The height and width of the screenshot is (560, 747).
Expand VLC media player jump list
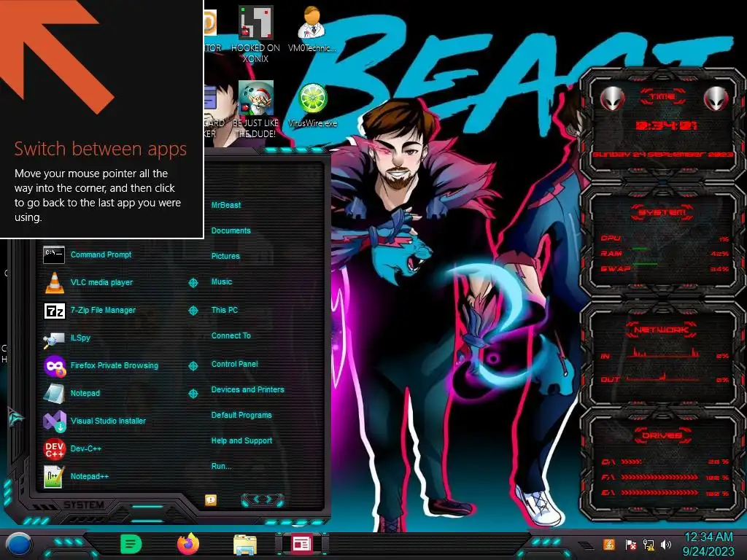193,283
